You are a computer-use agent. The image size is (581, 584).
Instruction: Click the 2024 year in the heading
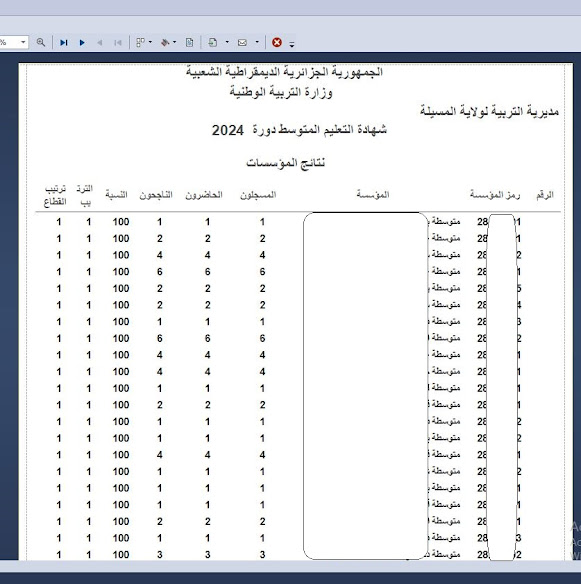click(228, 130)
